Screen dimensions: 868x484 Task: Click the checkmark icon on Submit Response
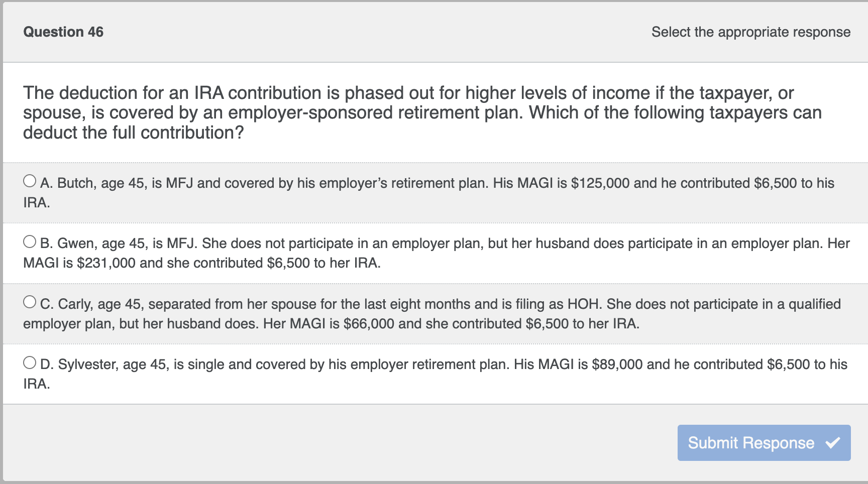coord(832,443)
